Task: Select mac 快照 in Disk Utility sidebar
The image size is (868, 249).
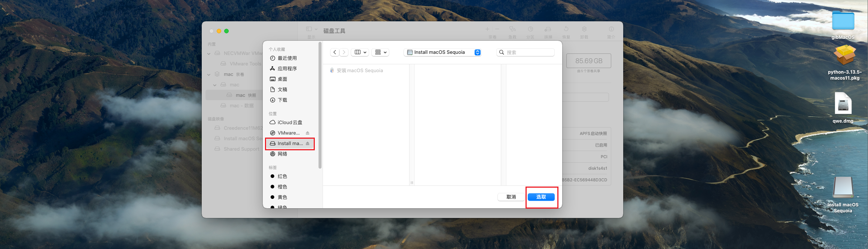Action: pos(242,95)
